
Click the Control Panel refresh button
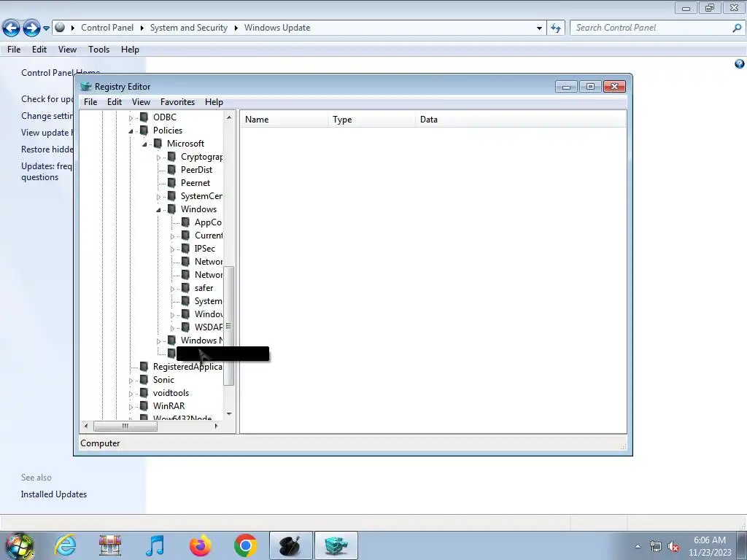(x=556, y=28)
